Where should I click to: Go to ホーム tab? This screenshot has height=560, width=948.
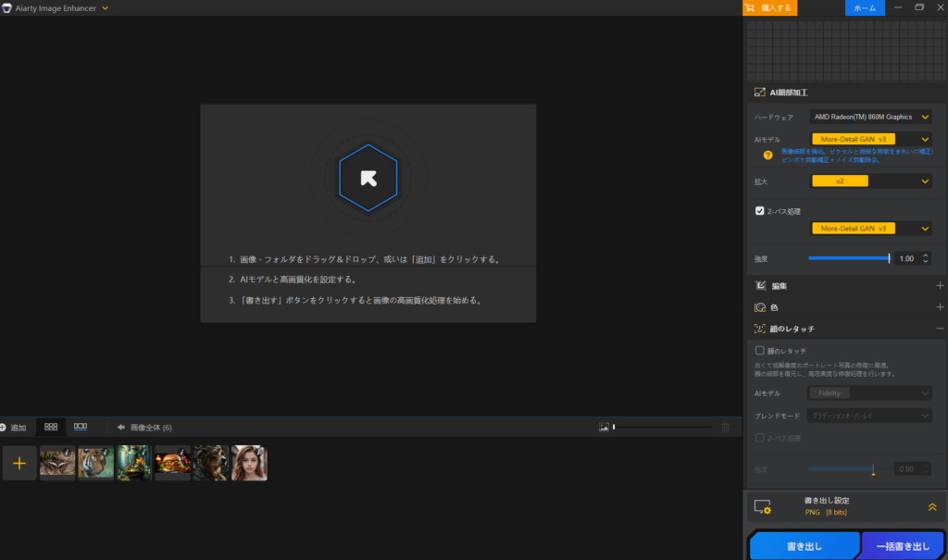[865, 7]
